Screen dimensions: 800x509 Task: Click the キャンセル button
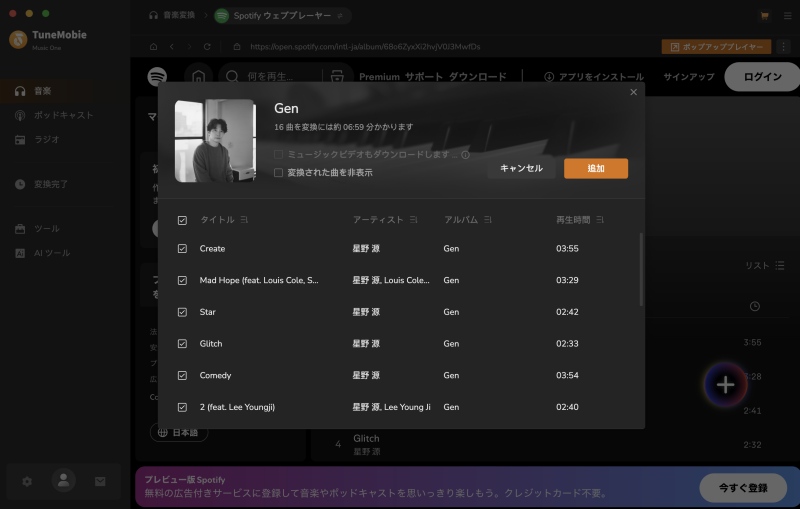521,168
